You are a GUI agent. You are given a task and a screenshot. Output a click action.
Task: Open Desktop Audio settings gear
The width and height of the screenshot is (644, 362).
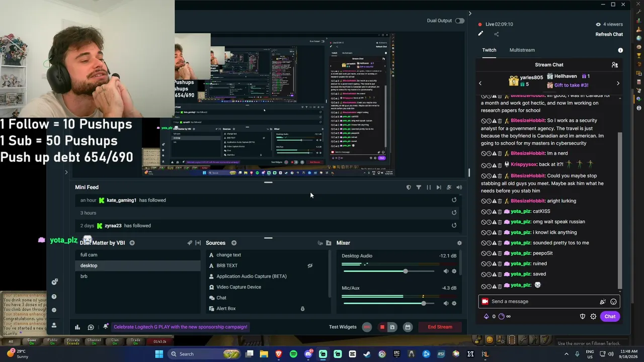454,271
